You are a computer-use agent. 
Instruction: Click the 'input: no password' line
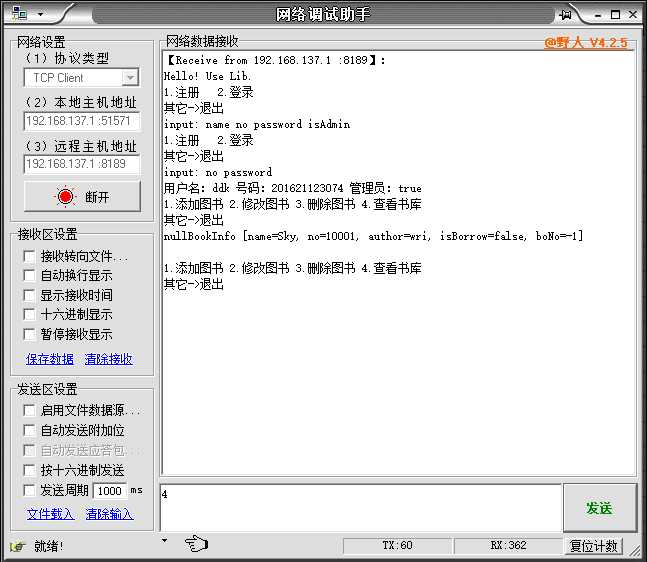pyautogui.click(x=218, y=172)
